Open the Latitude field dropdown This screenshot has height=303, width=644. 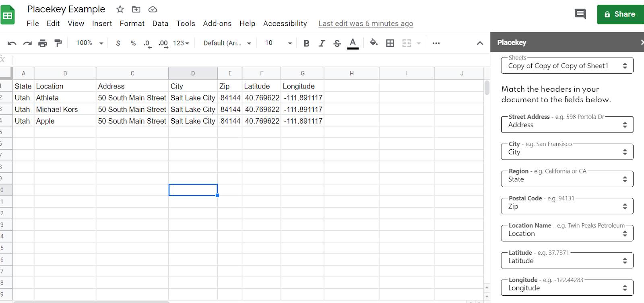click(567, 260)
